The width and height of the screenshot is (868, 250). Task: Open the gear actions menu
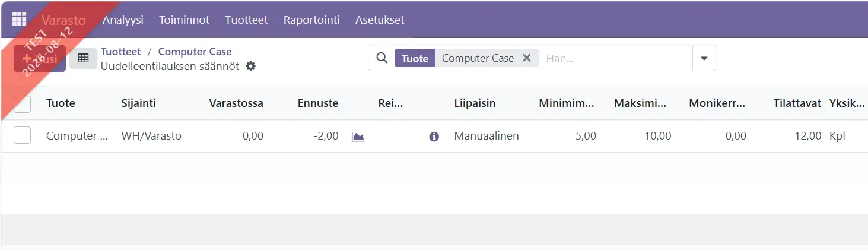(x=251, y=66)
